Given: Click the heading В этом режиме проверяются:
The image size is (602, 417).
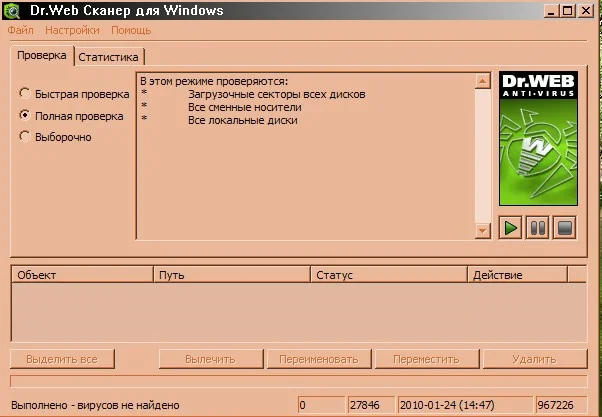Looking at the screenshot, I should [214, 81].
